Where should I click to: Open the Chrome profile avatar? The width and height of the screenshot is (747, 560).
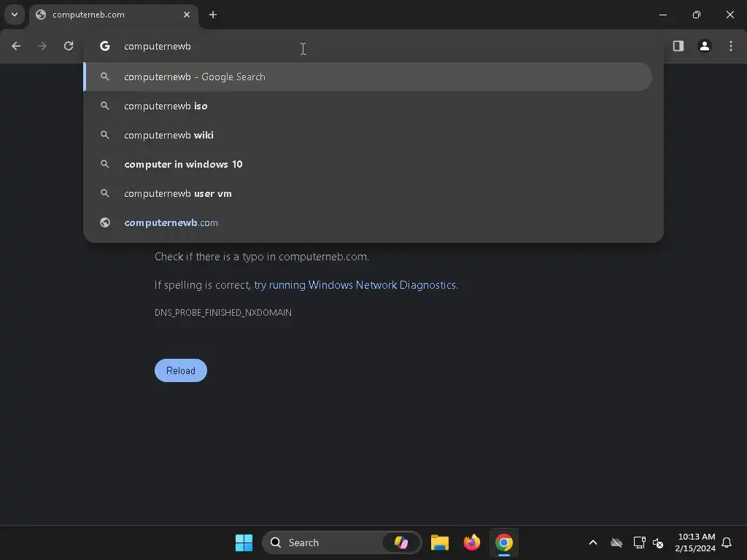click(x=704, y=46)
